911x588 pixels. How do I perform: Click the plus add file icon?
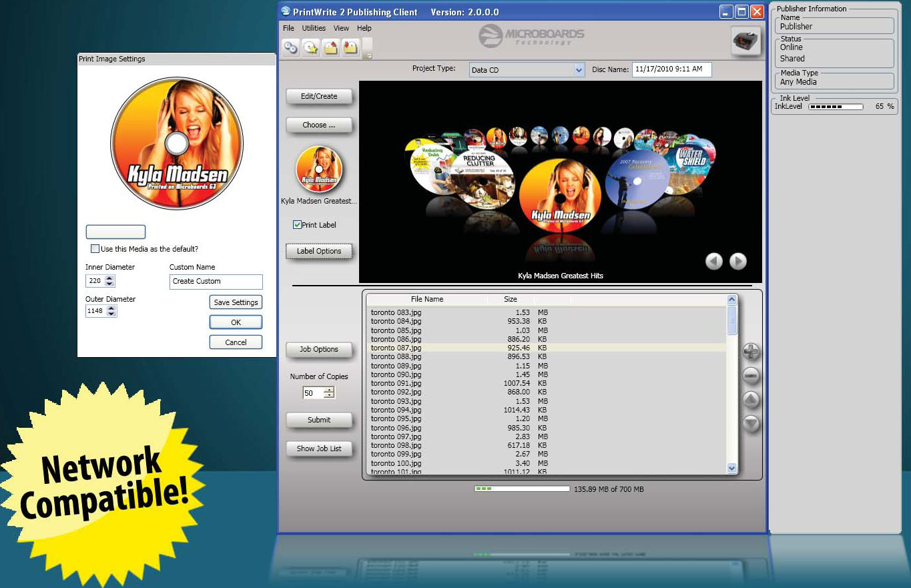pos(751,352)
